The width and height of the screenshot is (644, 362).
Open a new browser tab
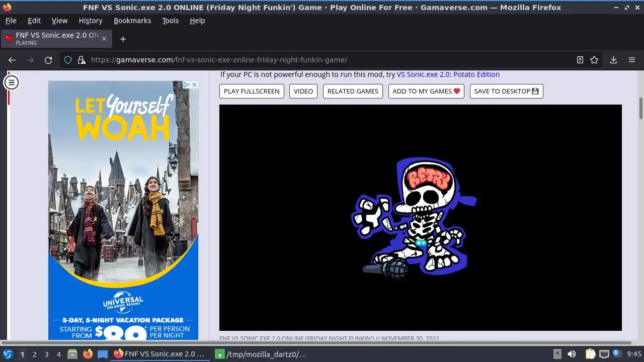(x=123, y=39)
